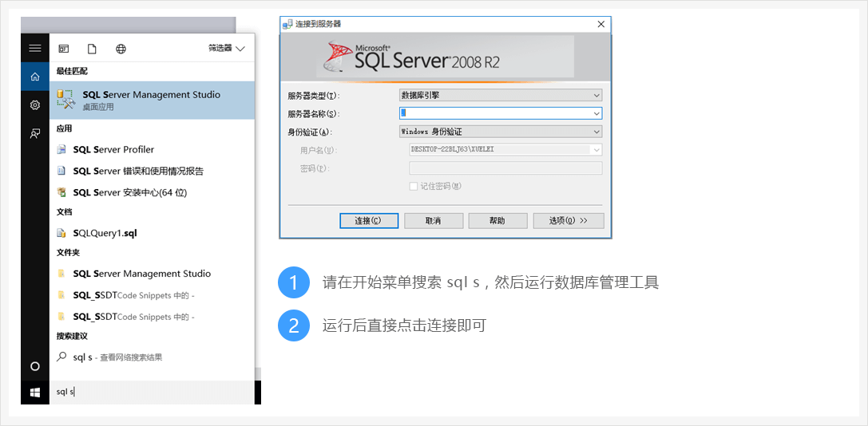Click the 连接 button
868x426 pixels.
pos(369,221)
